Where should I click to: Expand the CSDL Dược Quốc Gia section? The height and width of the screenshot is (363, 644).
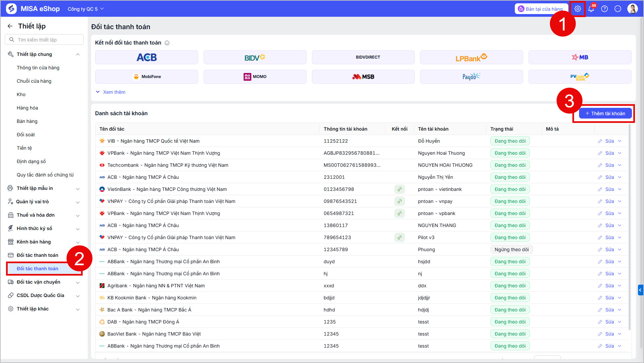[x=78, y=296]
